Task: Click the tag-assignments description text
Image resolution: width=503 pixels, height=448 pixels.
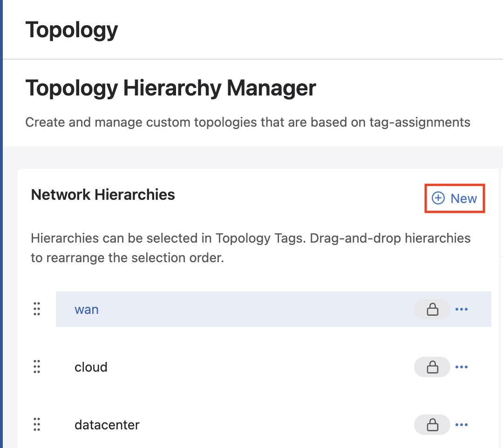Action: click(x=247, y=122)
